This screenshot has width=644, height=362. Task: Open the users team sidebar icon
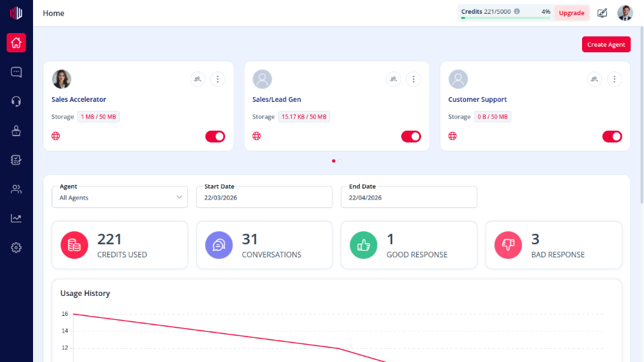16,189
